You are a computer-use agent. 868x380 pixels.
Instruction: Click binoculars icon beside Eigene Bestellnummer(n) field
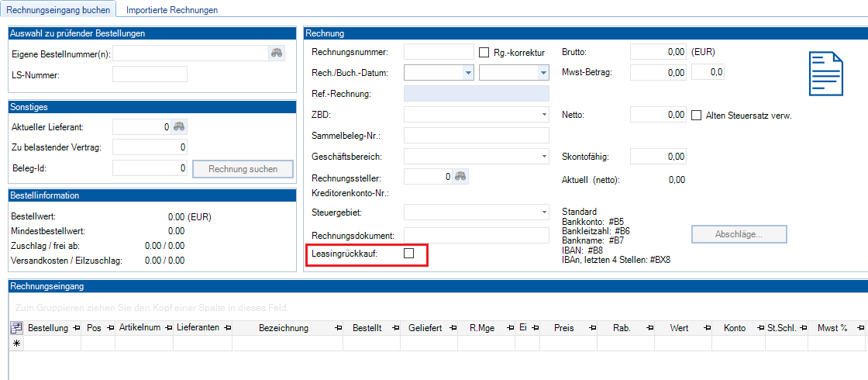(x=277, y=53)
